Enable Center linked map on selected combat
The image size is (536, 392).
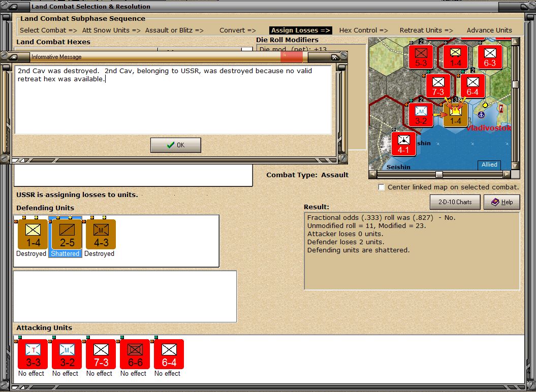tap(381, 187)
